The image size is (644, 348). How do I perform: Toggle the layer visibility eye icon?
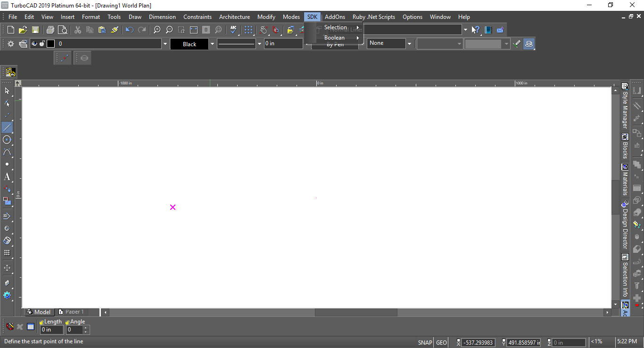tap(34, 44)
